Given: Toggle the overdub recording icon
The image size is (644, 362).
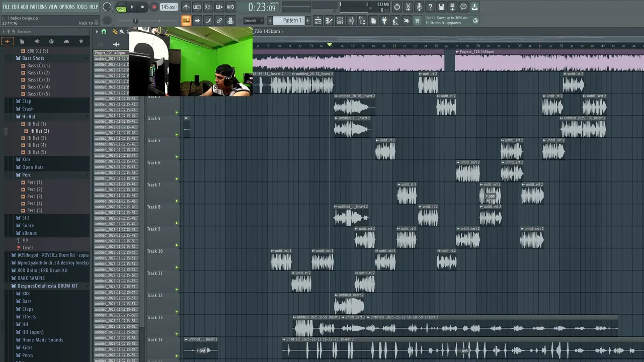Looking at the screenshot, I should 219,7.
